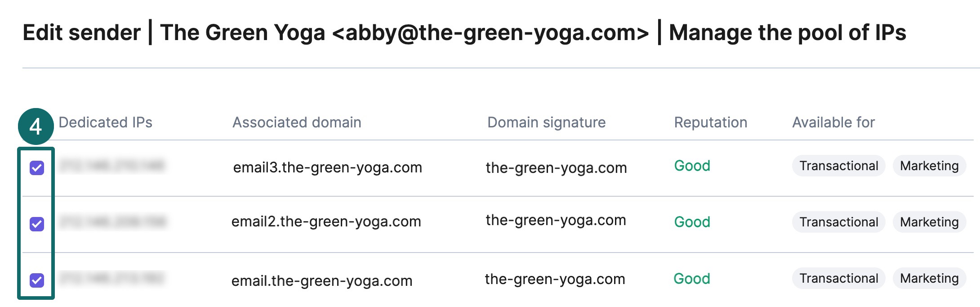Click the Transactional tag in first row
980x307 pixels.
click(838, 166)
